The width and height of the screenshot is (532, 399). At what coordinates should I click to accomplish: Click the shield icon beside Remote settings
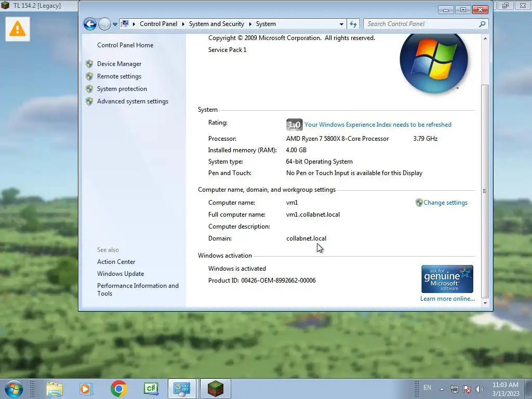click(89, 76)
